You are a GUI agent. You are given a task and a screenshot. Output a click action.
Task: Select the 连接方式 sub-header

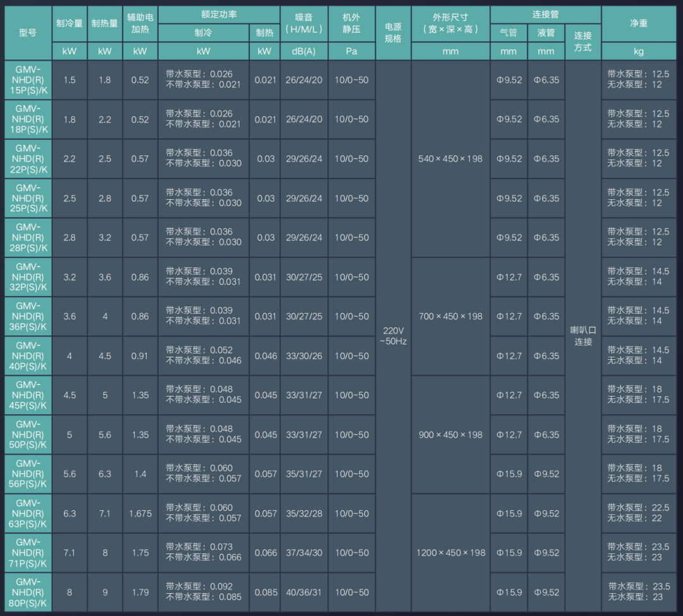tap(582, 42)
